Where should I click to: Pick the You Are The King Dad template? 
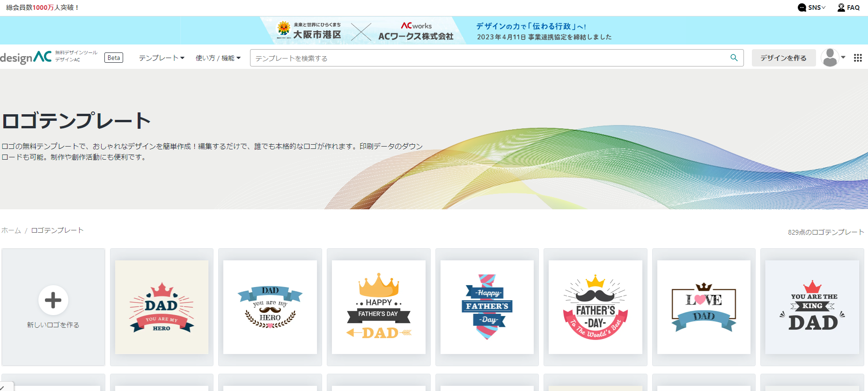click(x=812, y=307)
